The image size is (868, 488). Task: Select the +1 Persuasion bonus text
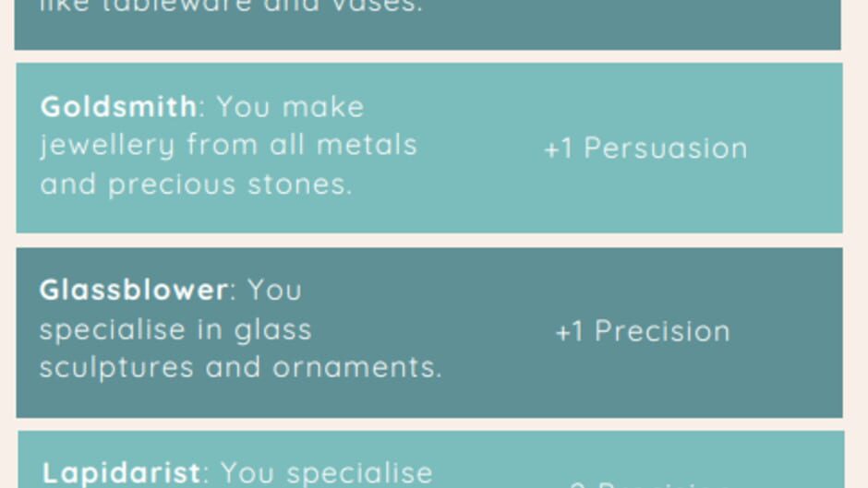[x=646, y=149]
